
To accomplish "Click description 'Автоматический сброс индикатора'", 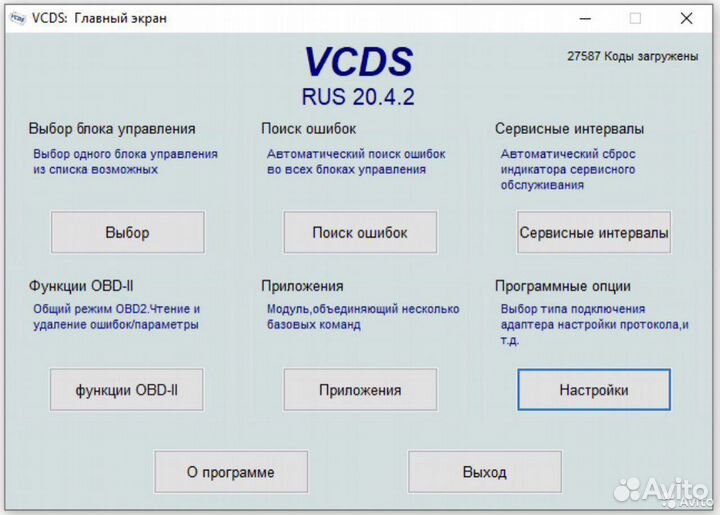I will point(568,169).
